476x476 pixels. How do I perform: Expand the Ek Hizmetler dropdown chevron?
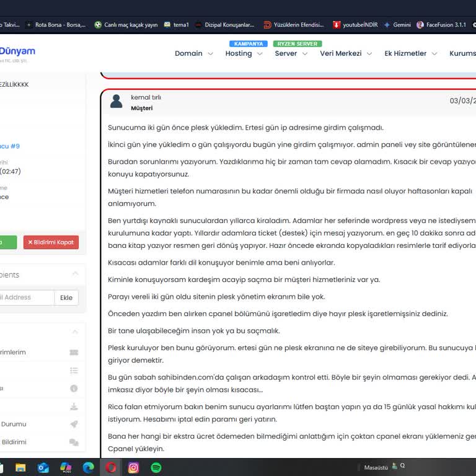click(434, 54)
